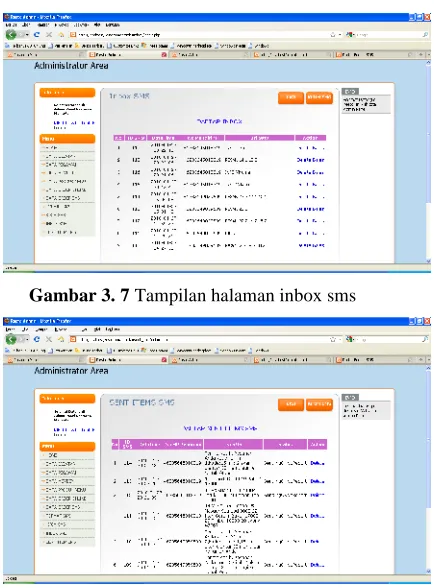Search magnifier icon in the Inbox SMS window
Viewport: 434px width, 588px height.
[425, 34]
